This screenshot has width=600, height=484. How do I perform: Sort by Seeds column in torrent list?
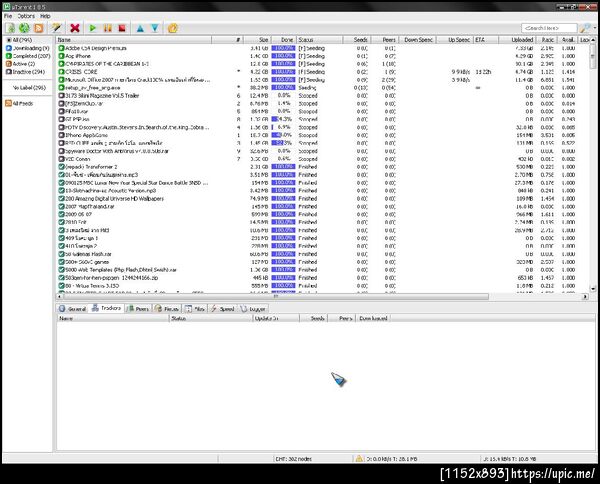tap(356, 40)
